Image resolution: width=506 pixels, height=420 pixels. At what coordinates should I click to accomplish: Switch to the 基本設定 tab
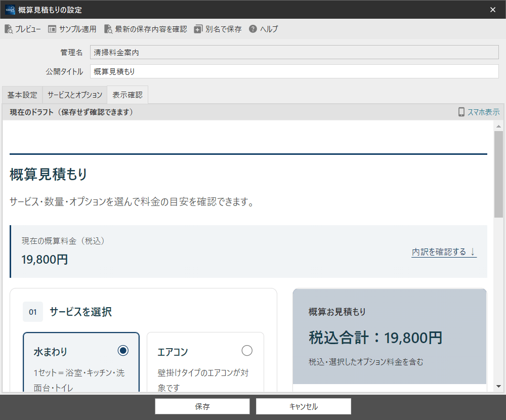22,95
